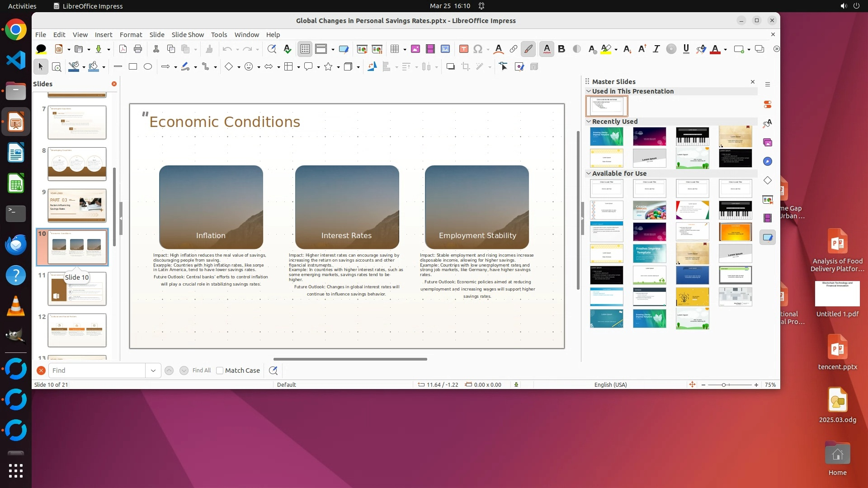Click the Display Grid toolbar icon
The height and width of the screenshot is (488, 868).
pos(305,49)
